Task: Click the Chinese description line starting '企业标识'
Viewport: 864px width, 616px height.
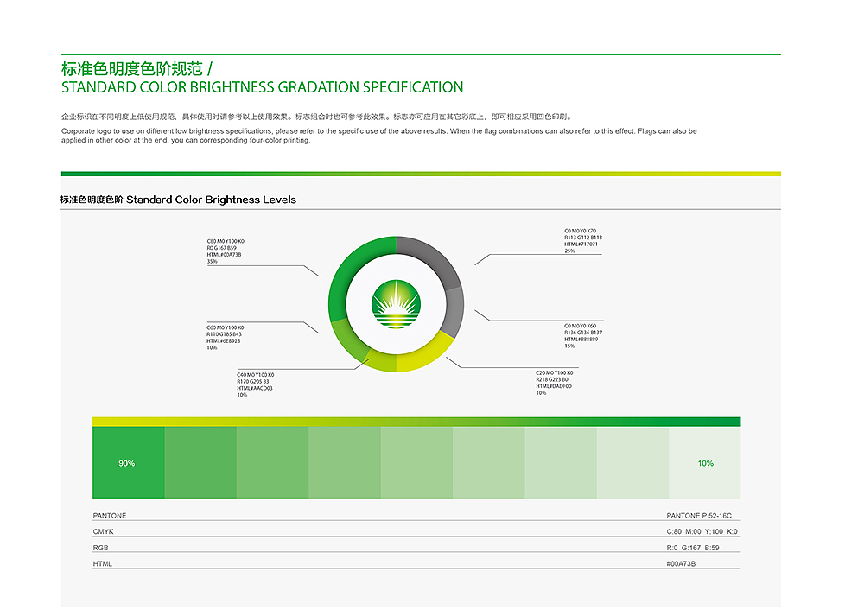Action: tap(317, 117)
